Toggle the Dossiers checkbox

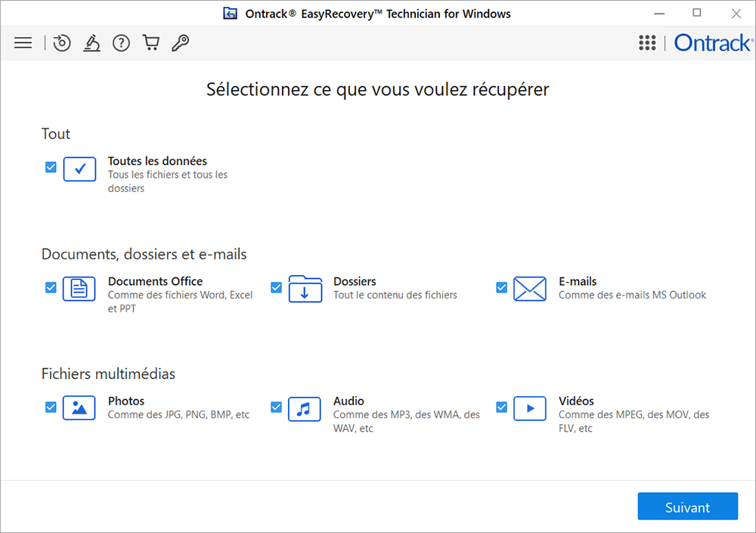pos(276,287)
